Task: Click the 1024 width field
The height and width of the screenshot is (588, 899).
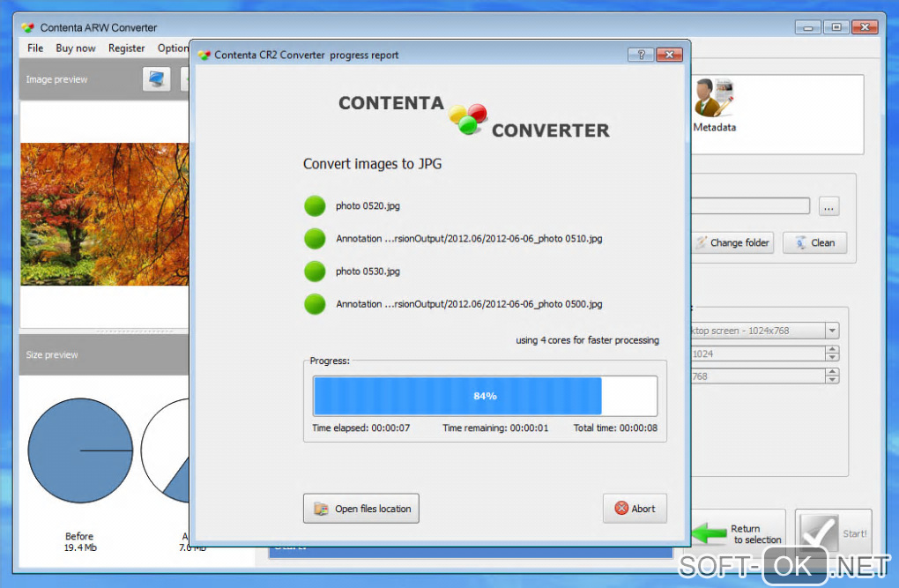Action: point(758,354)
